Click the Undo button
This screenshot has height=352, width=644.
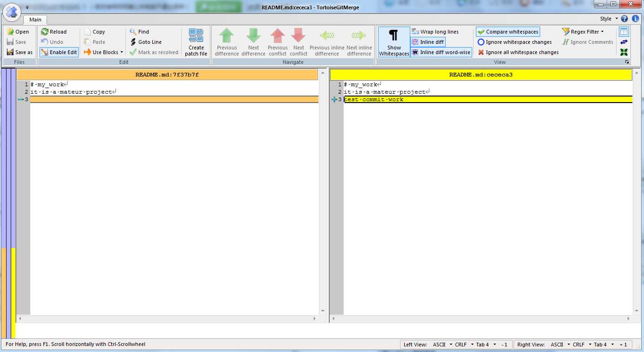[52, 42]
